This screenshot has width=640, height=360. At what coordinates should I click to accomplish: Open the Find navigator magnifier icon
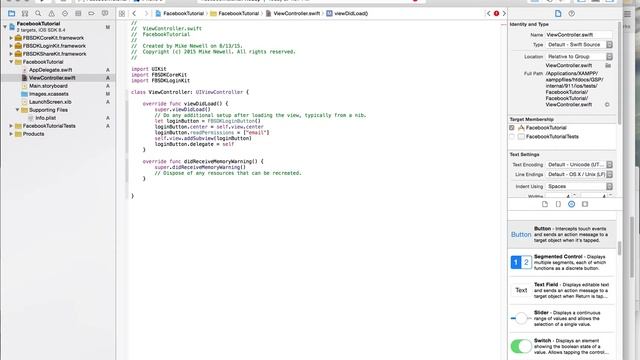coord(38,13)
